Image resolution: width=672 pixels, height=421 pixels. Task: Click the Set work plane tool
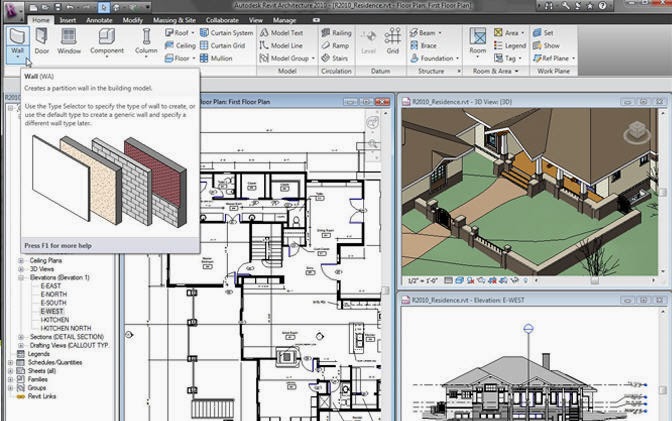543,33
